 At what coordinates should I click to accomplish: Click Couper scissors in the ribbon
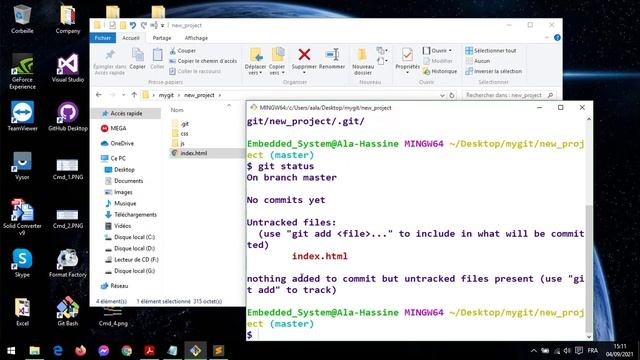pyautogui.click(x=182, y=51)
